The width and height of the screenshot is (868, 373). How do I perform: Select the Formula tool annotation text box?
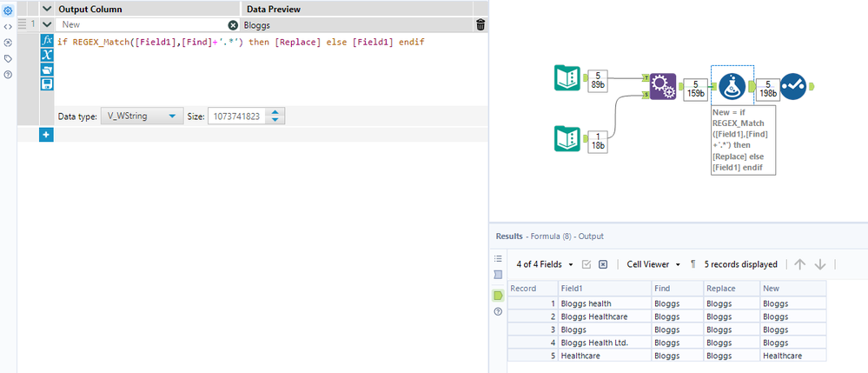[743, 140]
